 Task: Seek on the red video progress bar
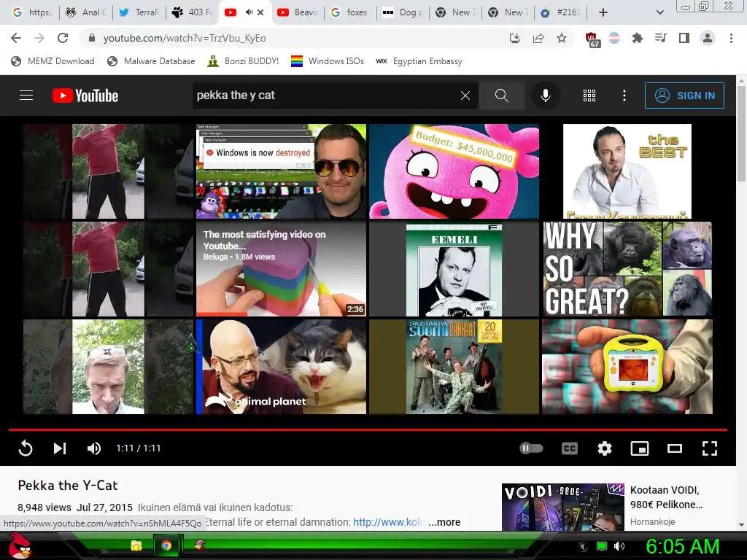point(368,430)
